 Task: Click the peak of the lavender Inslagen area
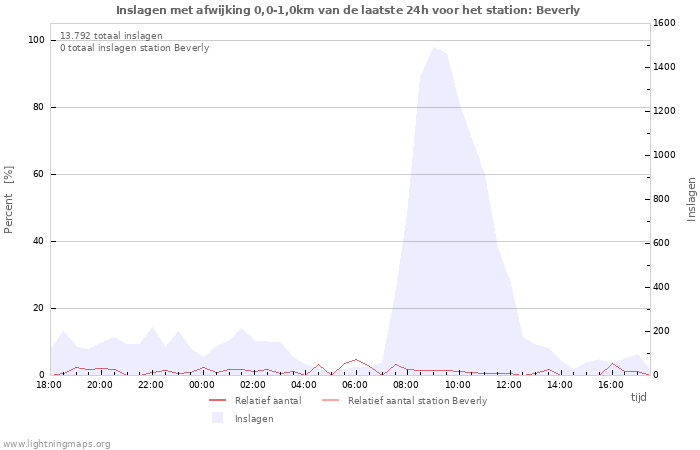click(x=433, y=49)
